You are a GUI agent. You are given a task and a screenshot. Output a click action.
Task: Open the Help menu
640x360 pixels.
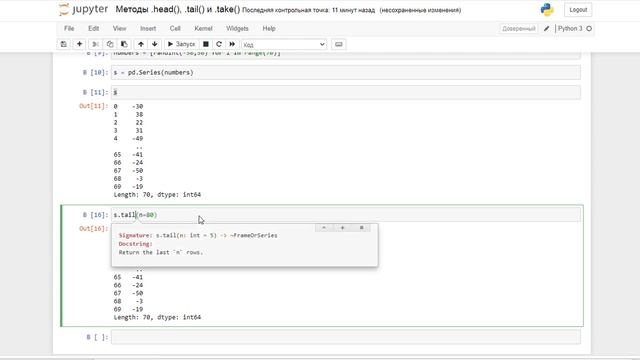click(x=269, y=29)
